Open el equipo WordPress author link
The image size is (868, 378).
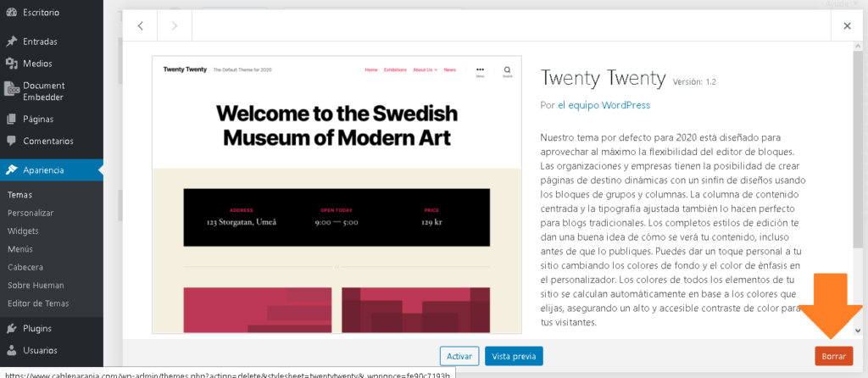(604, 105)
